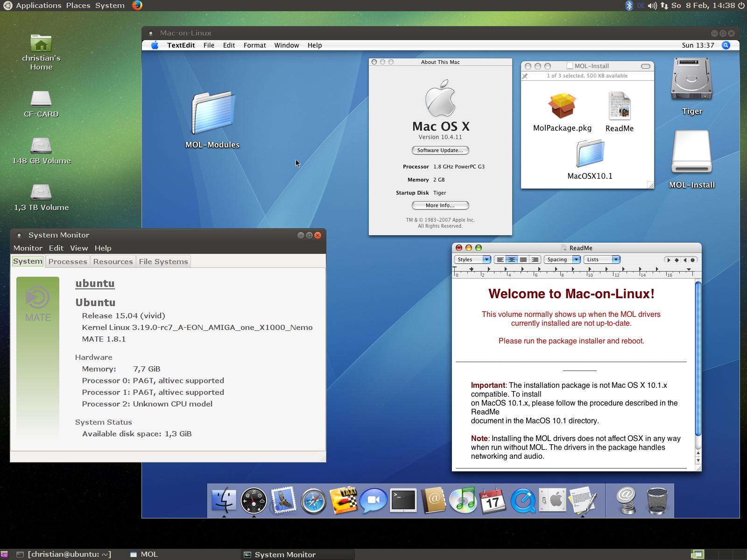The height and width of the screenshot is (560, 747).
Task: Click the Software Update button
Action: [440, 150]
